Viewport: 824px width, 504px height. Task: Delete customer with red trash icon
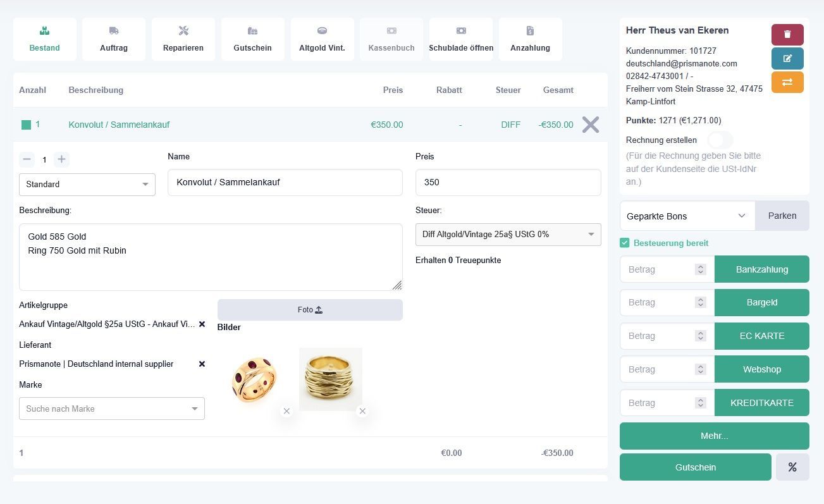[787, 35]
